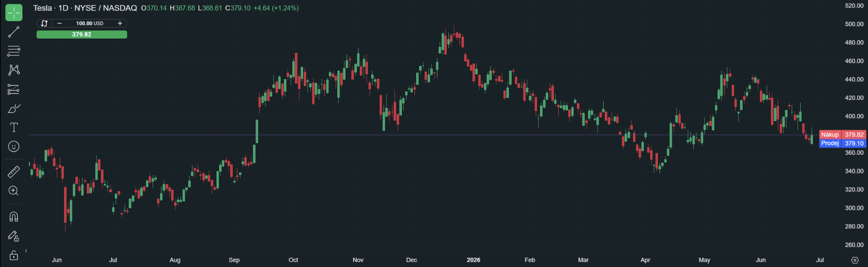The height and width of the screenshot is (267, 868).
Task: Click the blue Prodej 379.10 price label
Action: coord(843,143)
